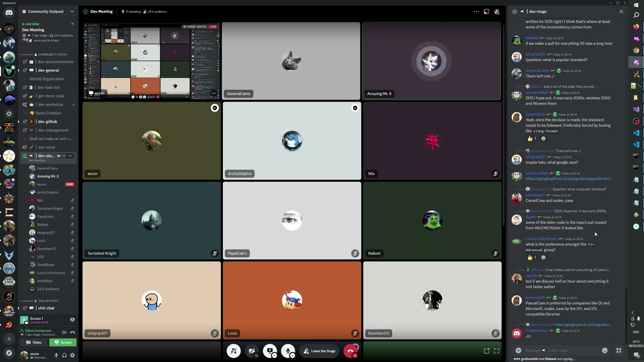Turn on camera with the Video button
Viewport: 644px width, 362px height.
point(34,342)
